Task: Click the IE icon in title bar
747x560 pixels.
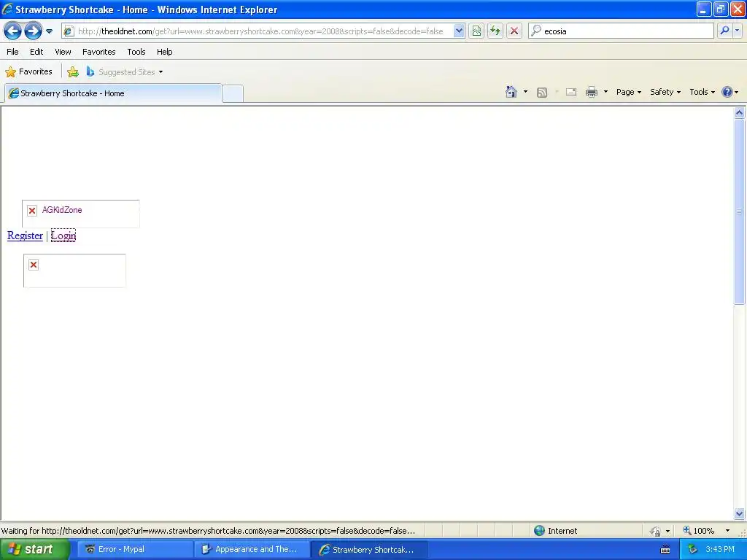Action: pyautogui.click(x=7, y=9)
